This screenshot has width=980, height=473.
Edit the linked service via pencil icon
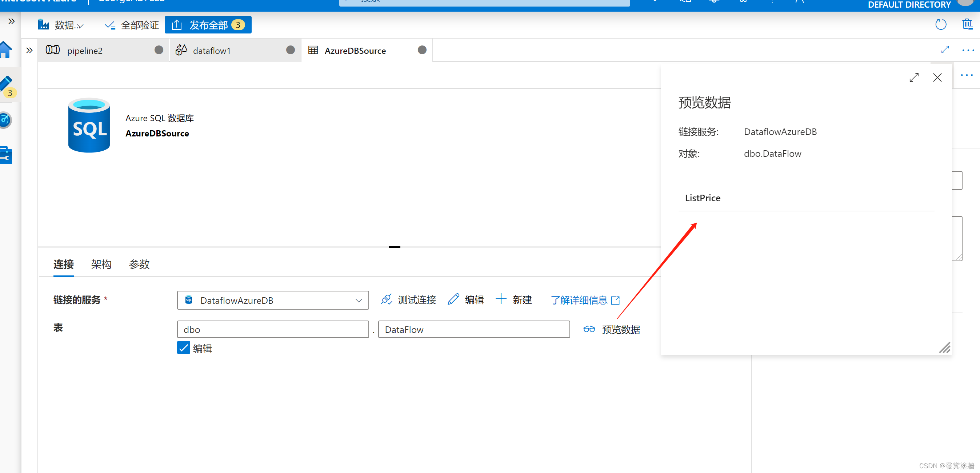pyautogui.click(x=453, y=299)
